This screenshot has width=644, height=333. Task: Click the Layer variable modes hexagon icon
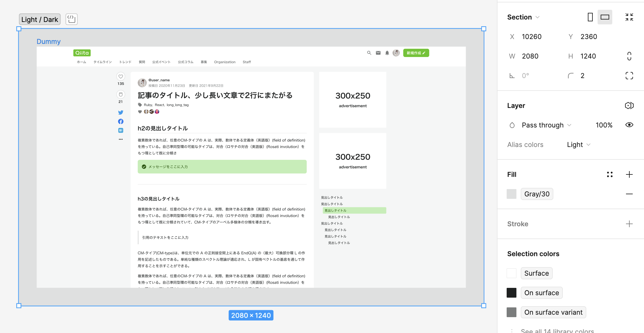pyautogui.click(x=629, y=106)
